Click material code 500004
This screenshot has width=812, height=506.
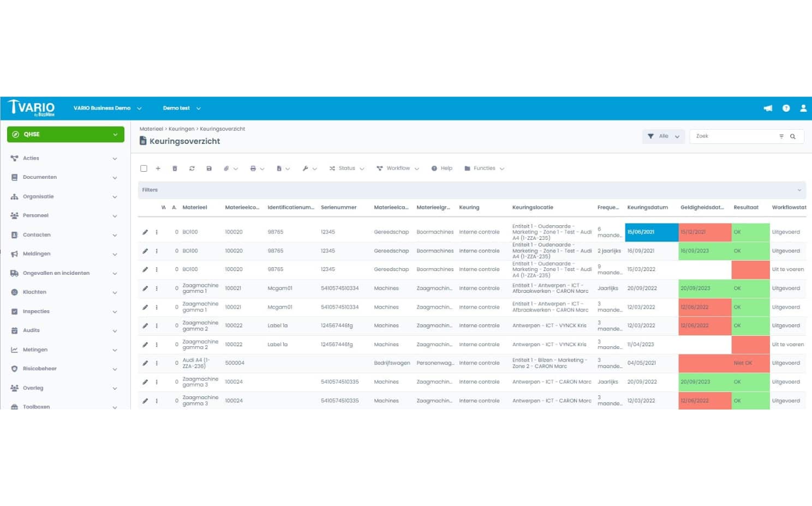(235, 363)
